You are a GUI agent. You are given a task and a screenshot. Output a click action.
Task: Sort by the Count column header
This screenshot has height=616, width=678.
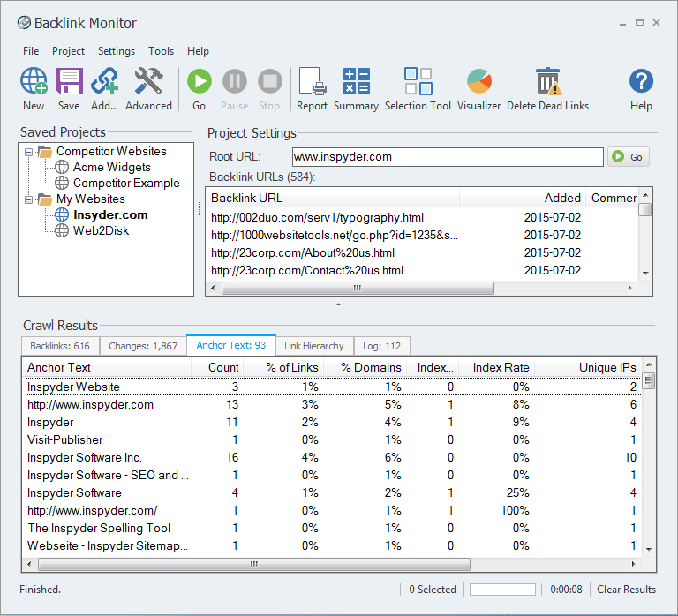[x=217, y=367]
